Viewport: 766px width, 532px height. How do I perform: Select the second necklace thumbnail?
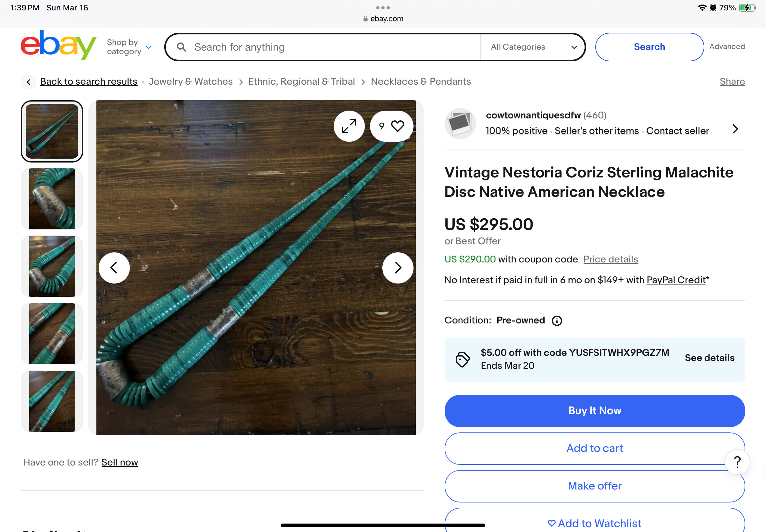click(x=52, y=199)
